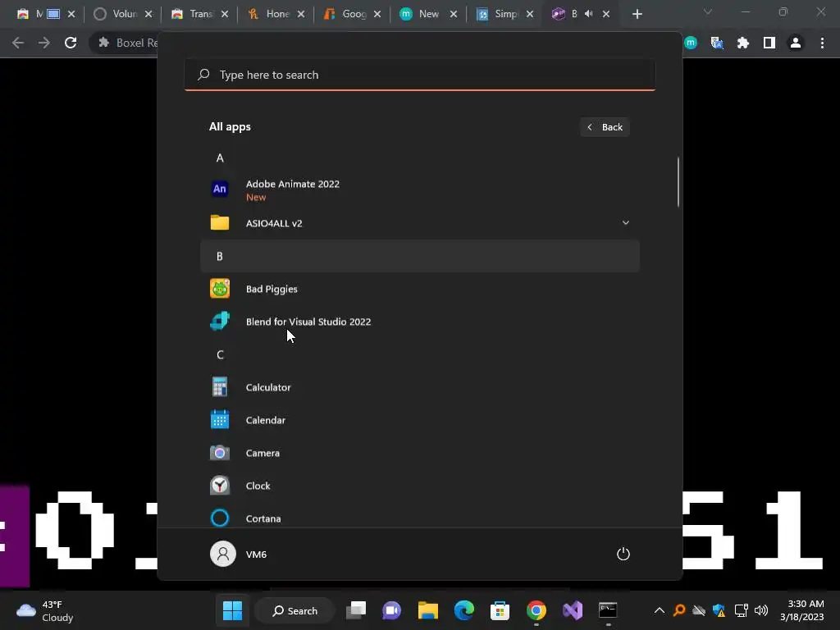Click the network icon in system tray

point(741,610)
